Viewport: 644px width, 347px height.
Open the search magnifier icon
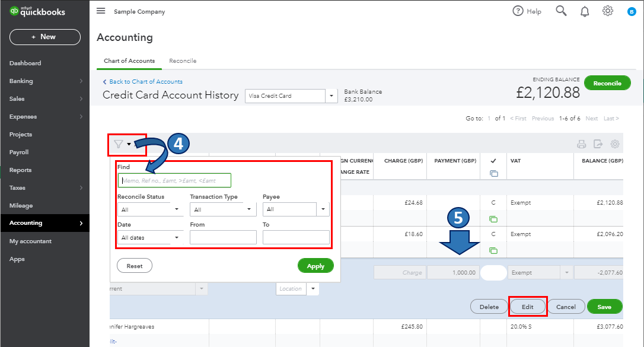pyautogui.click(x=561, y=11)
